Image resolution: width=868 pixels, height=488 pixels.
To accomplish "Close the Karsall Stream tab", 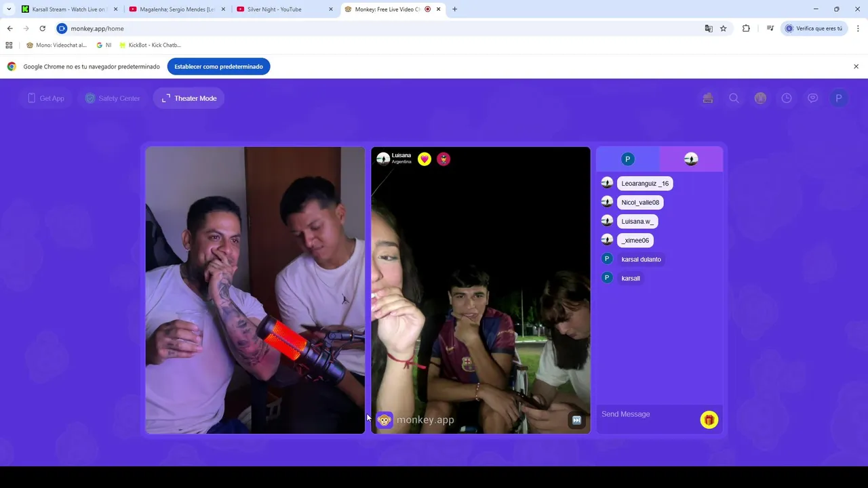I will pyautogui.click(x=115, y=9).
